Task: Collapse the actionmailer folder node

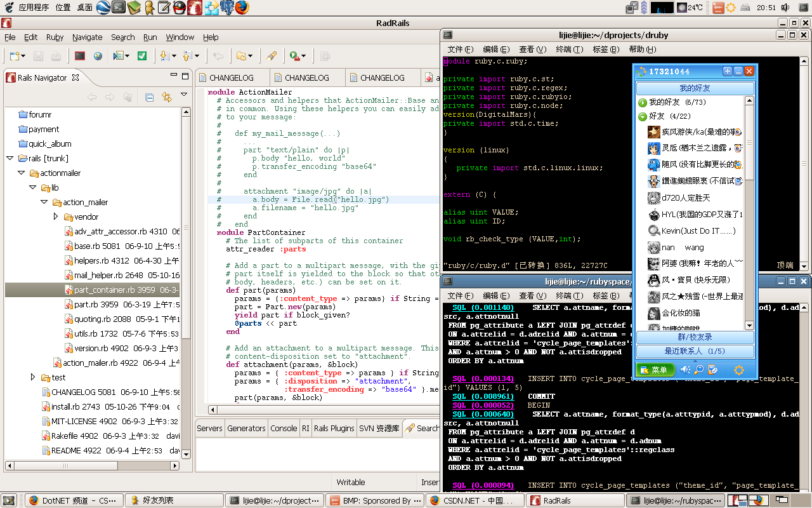Action: click(22, 173)
